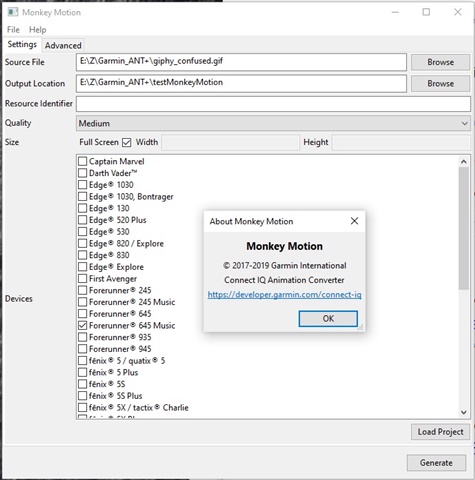Viewport: 475px width, 480px height.
Task: Open the File menu
Action: coord(13,30)
